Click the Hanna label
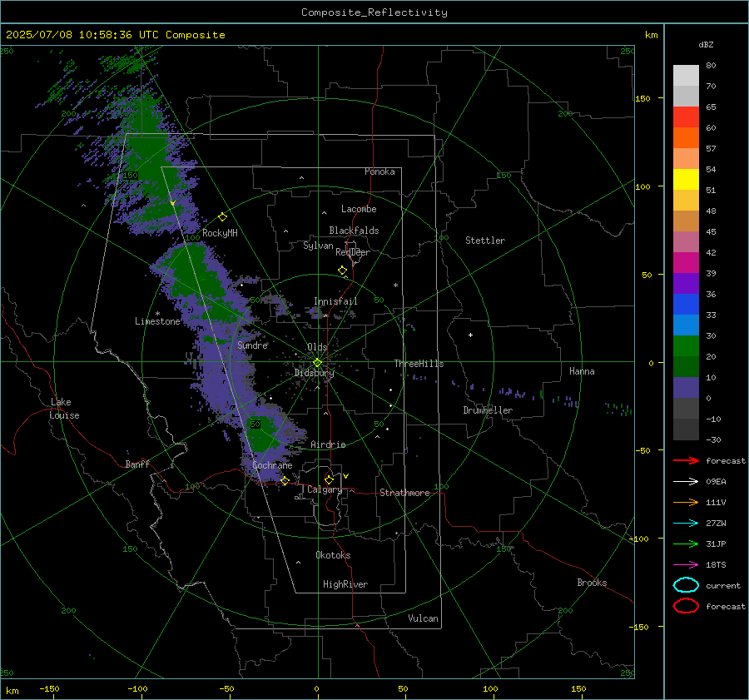This screenshot has width=749, height=700. 582,371
